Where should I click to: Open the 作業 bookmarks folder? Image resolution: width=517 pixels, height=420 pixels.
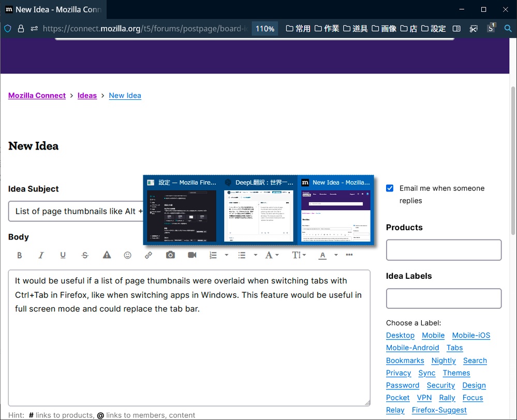327,28
